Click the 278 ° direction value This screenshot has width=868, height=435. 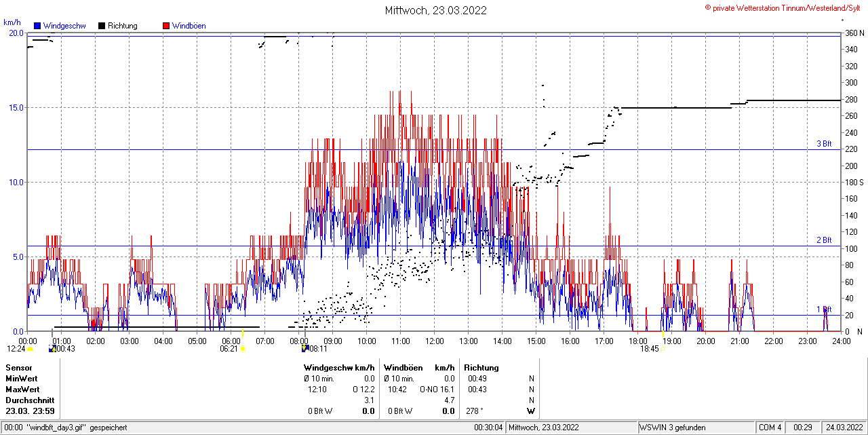pos(474,411)
